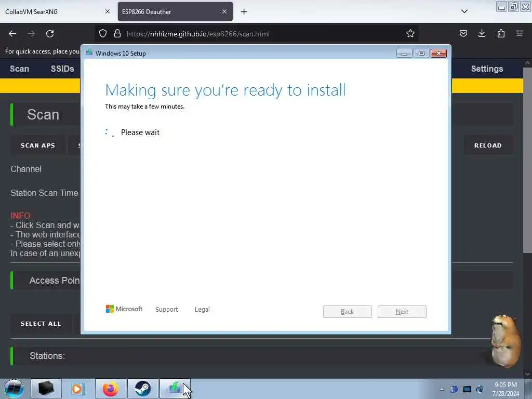This screenshot has width=532, height=399.
Task: Open Firefox from the taskbar
Action: point(111,389)
